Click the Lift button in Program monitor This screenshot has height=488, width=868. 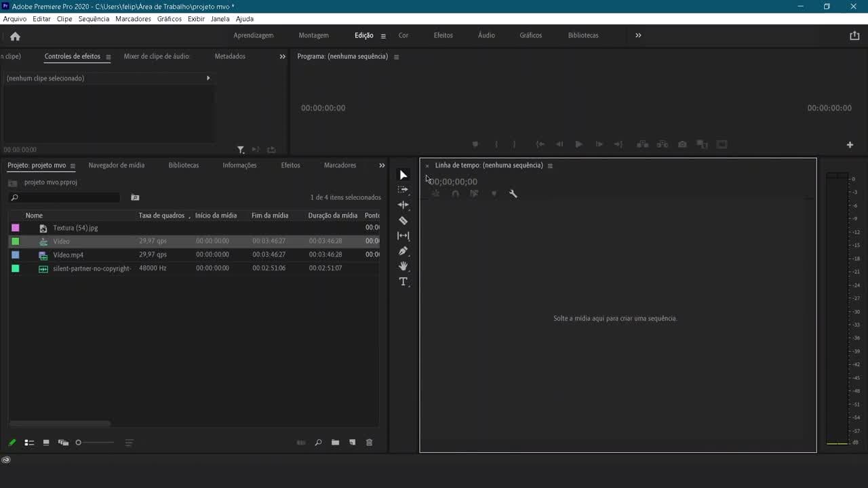pyautogui.click(x=642, y=144)
